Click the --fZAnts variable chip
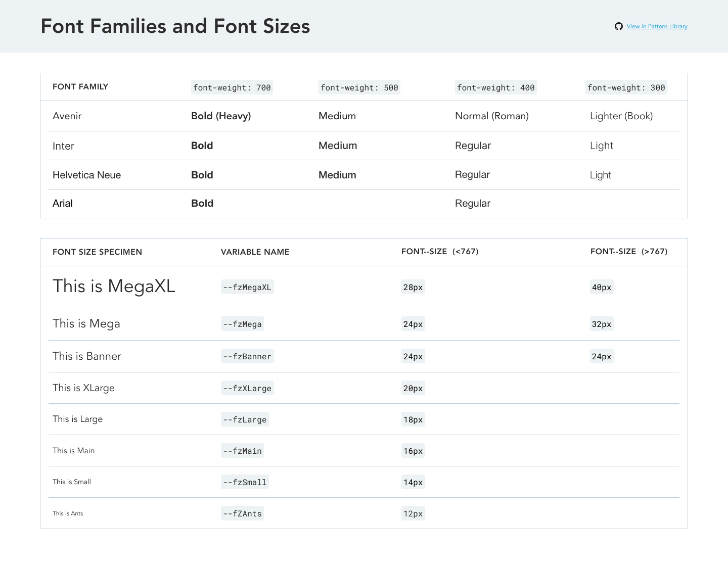Image resolution: width=728 pixels, height=569 pixels. [x=243, y=514]
